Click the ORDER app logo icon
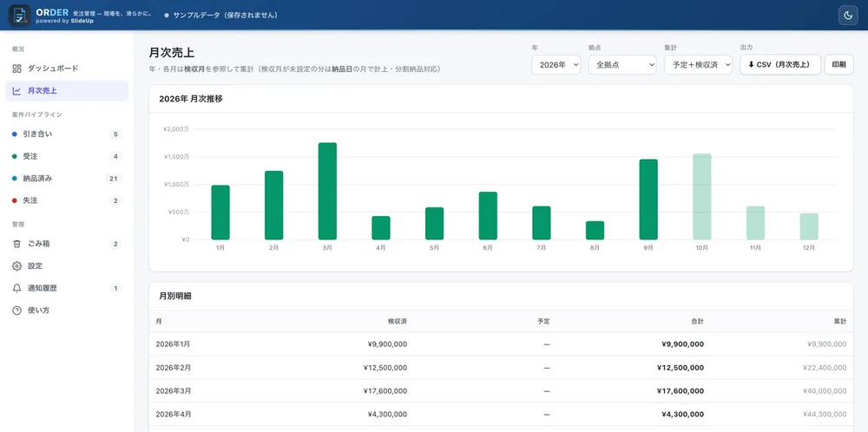 19,15
